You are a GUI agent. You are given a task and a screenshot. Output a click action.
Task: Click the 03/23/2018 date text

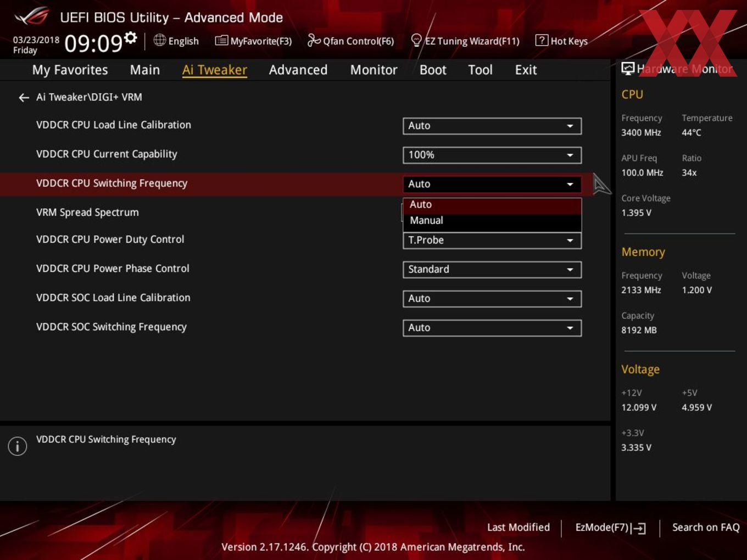coord(36,40)
